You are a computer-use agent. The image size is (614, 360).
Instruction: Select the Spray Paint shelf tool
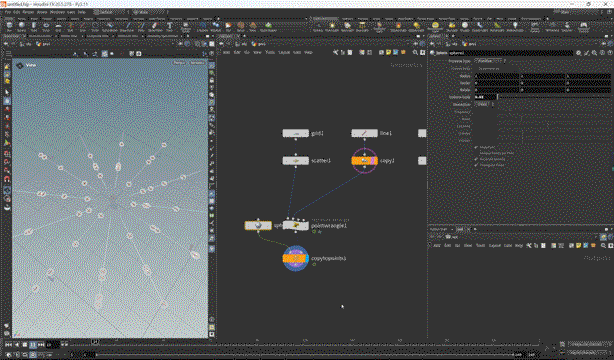(155, 27)
